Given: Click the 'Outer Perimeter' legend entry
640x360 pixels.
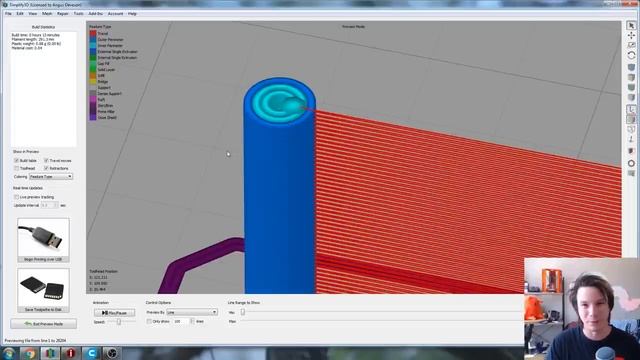Looking at the screenshot, I should (110, 40).
